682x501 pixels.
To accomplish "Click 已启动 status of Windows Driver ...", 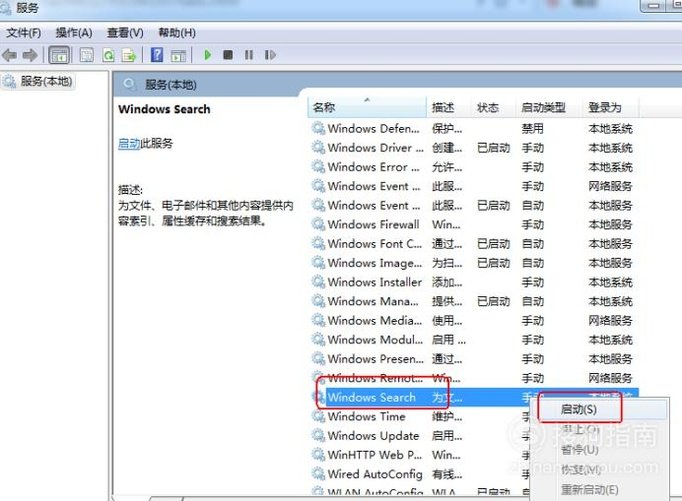I will pos(494,148).
